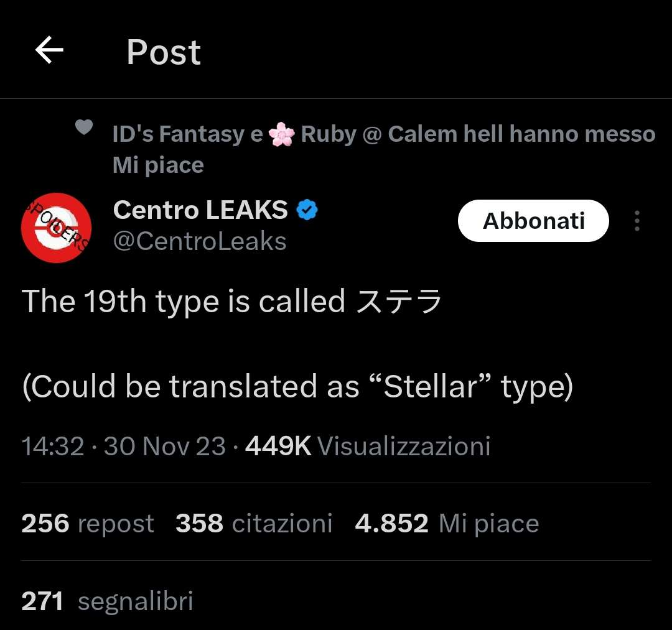
Task: Click the post's first line about 19th type
Action: pos(184,302)
